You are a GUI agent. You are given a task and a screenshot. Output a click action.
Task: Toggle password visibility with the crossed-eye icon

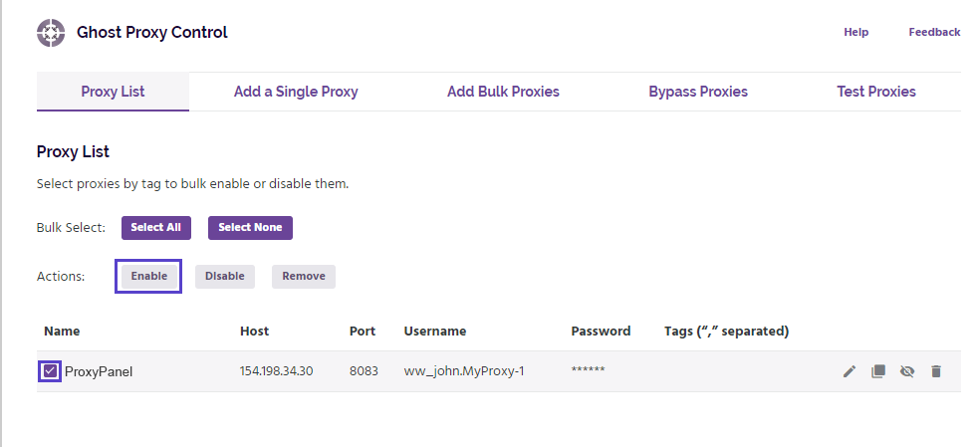(x=906, y=371)
